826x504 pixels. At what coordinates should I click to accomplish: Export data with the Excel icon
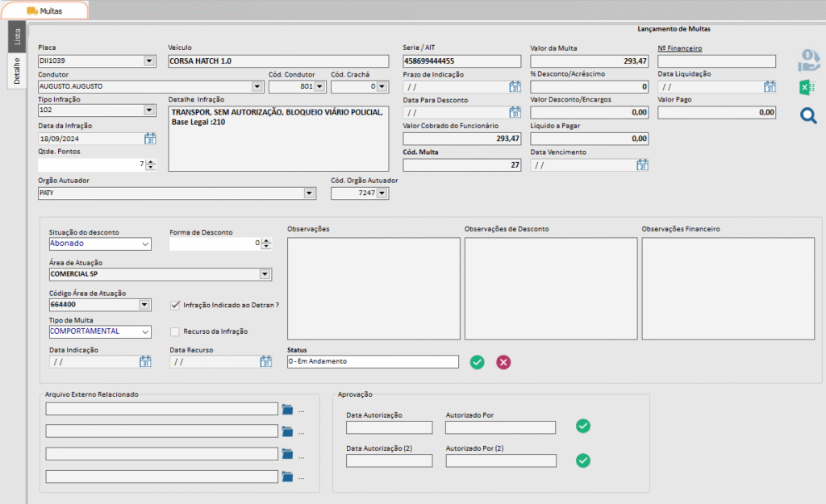tap(807, 87)
